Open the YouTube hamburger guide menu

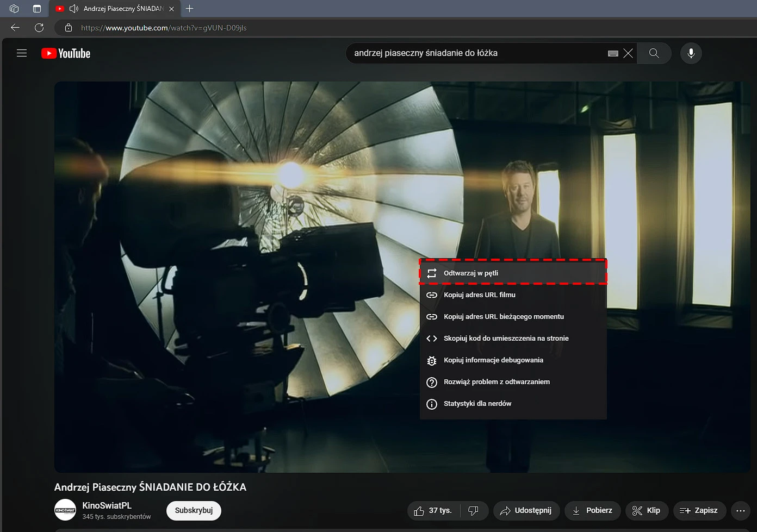[x=22, y=53]
